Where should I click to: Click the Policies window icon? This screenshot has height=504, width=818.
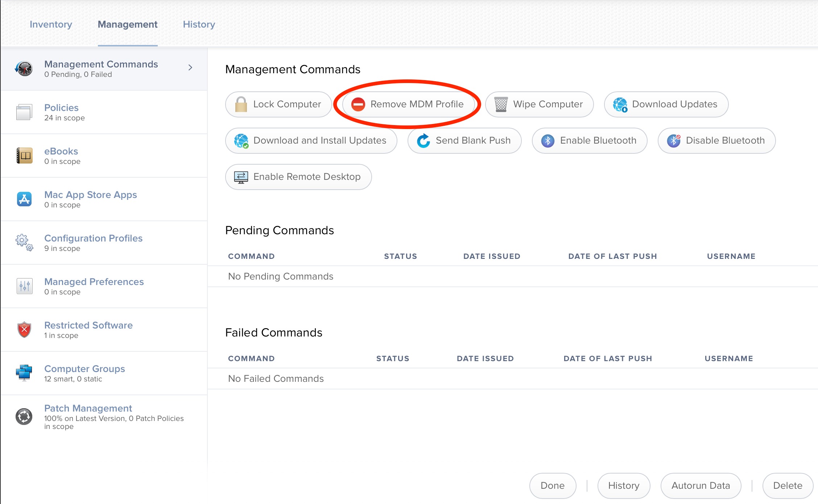coord(24,112)
